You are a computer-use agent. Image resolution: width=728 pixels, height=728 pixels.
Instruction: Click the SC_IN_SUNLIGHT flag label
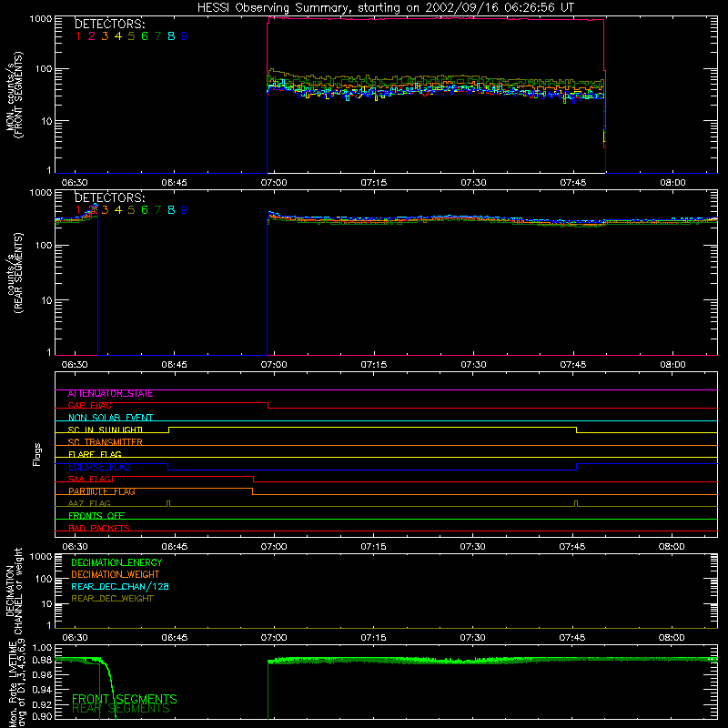(x=106, y=430)
